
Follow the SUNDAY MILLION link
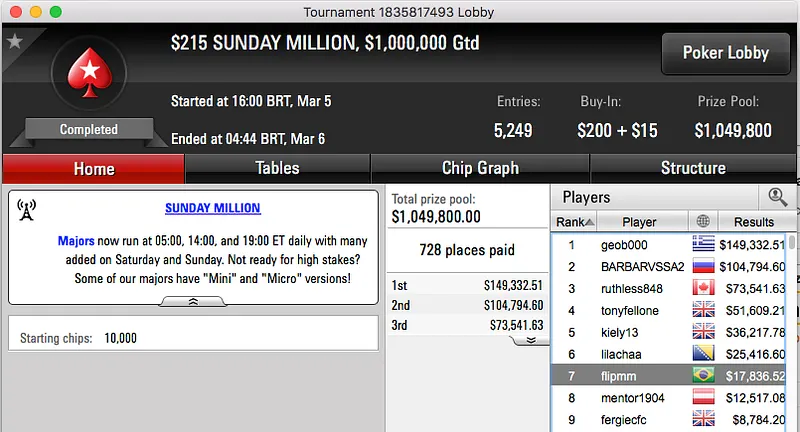[212, 208]
